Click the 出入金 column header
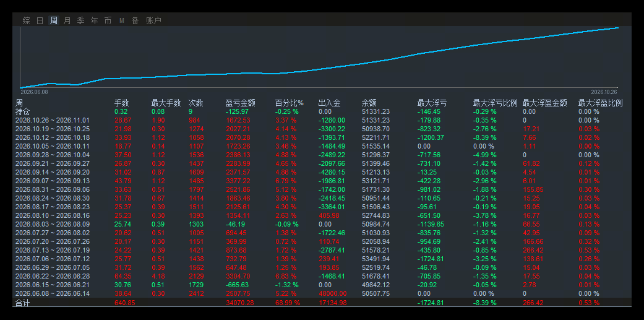This screenshot has width=644, height=320. [329, 103]
